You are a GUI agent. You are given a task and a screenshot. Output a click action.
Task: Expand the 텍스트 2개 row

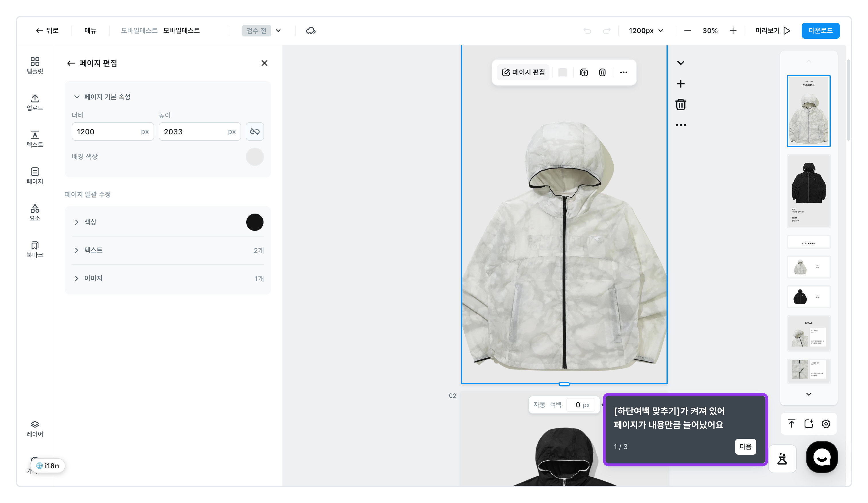167,250
